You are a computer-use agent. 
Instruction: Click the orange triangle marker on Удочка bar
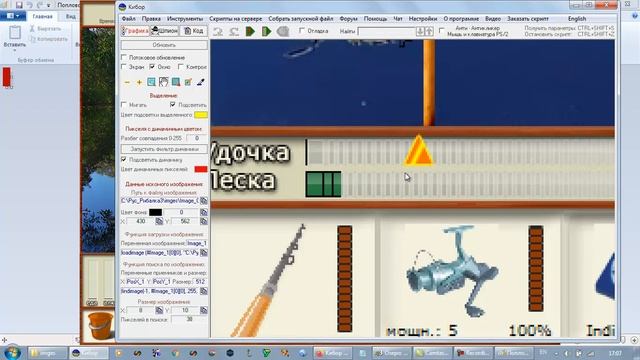418,151
